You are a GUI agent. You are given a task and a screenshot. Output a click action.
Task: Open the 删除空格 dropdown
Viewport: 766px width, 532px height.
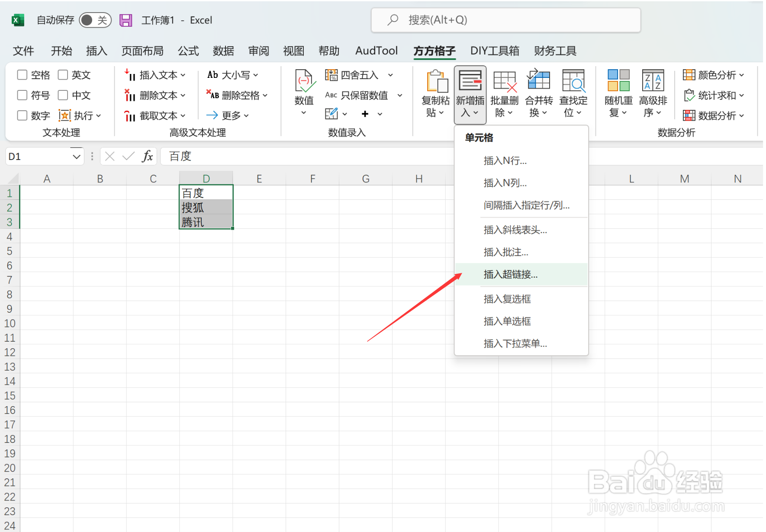click(x=237, y=95)
